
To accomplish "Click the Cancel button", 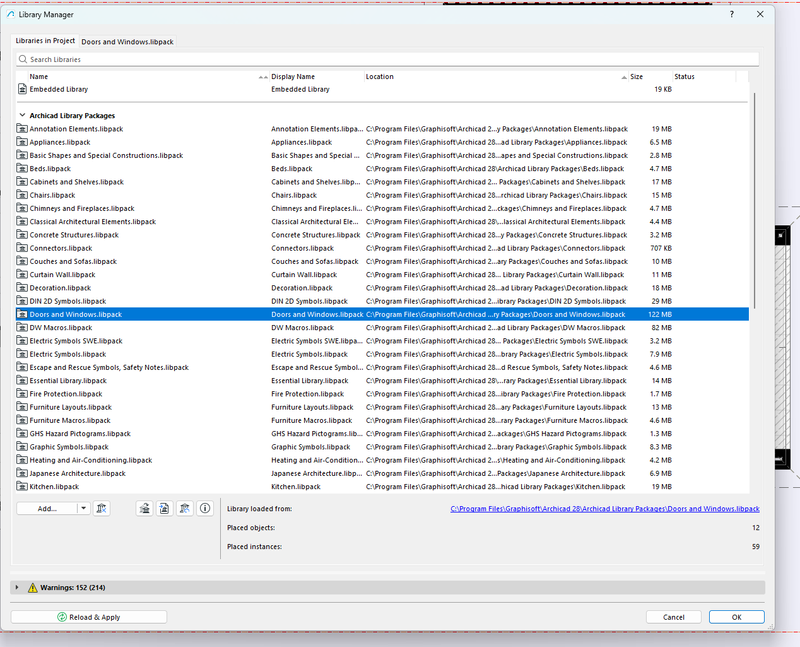I will pyautogui.click(x=673, y=617).
